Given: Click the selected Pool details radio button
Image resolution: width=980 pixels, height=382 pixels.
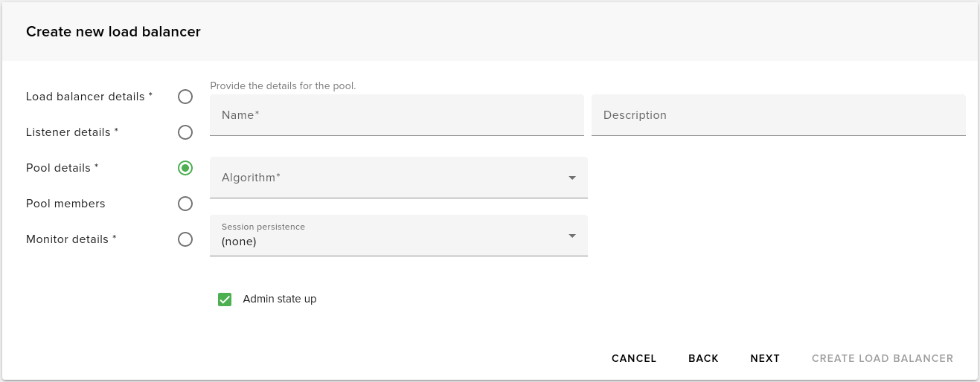Looking at the screenshot, I should tap(185, 168).
